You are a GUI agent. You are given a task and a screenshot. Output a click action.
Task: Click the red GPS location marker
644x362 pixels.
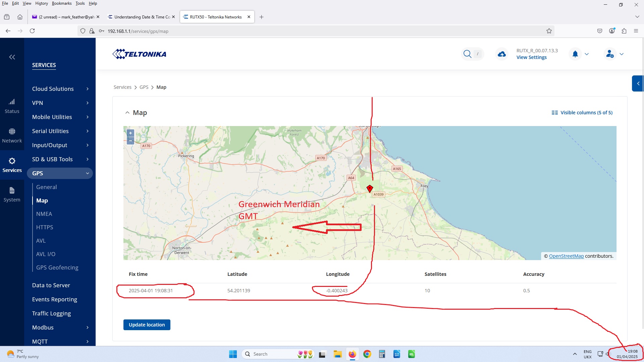370,189
